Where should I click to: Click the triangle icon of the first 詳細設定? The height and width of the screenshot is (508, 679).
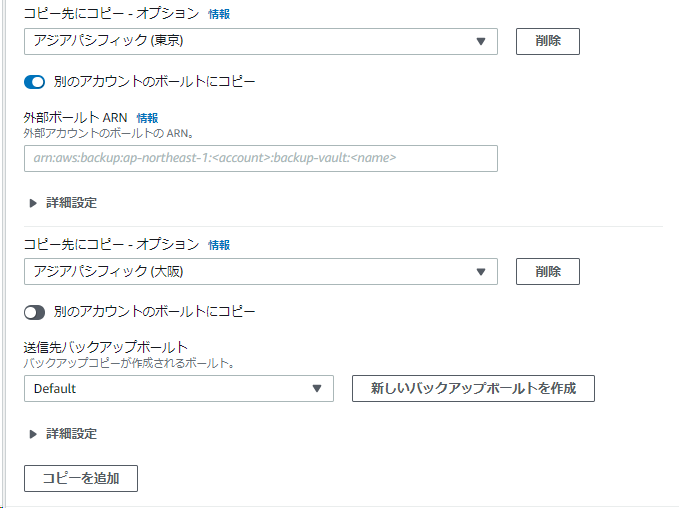coord(33,203)
